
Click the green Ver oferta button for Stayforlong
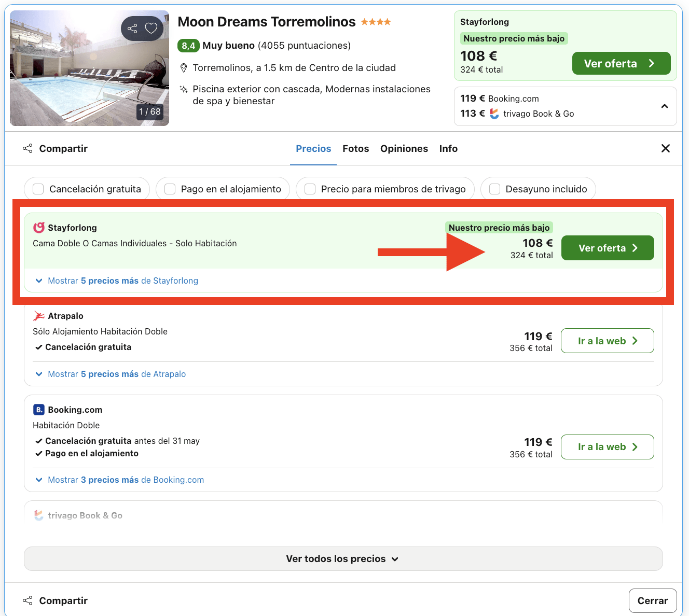pos(608,248)
